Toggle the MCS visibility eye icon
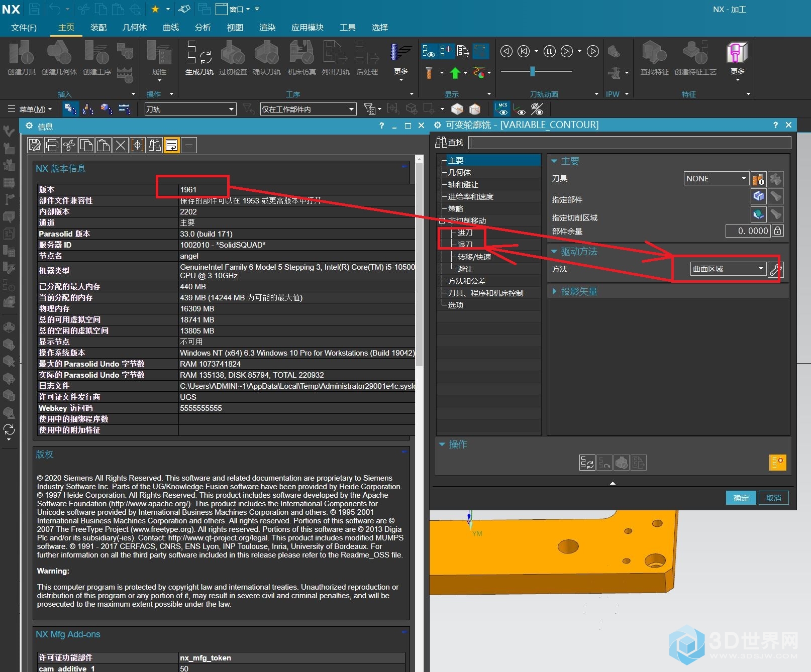 [502, 109]
